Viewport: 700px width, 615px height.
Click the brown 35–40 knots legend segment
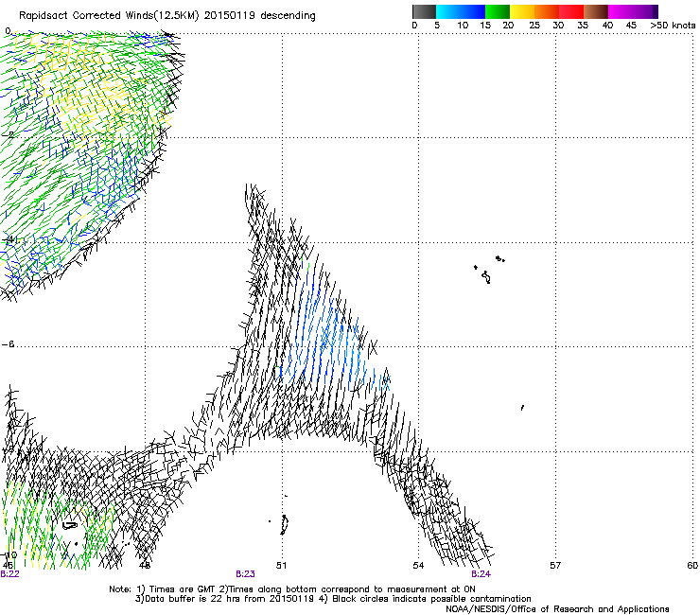pyautogui.click(x=596, y=11)
